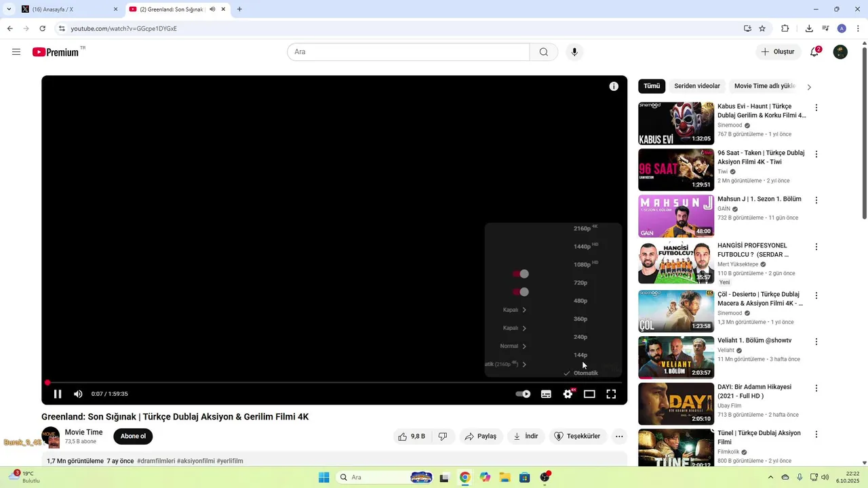
Task: Open Microsoft Store from taskbar
Action: 524,477
